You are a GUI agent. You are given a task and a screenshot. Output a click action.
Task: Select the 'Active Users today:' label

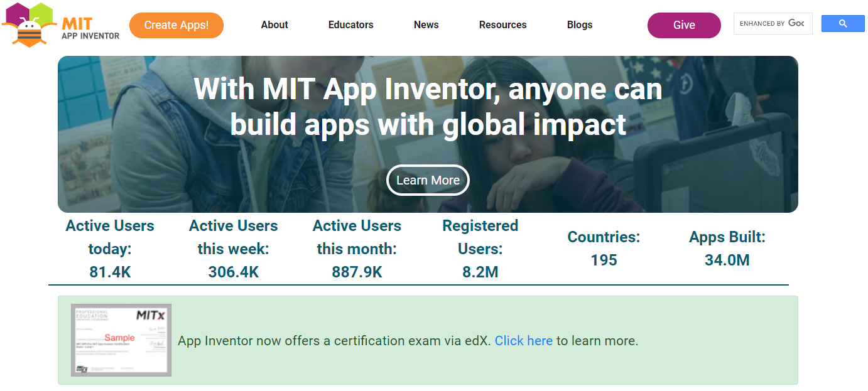click(110, 237)
